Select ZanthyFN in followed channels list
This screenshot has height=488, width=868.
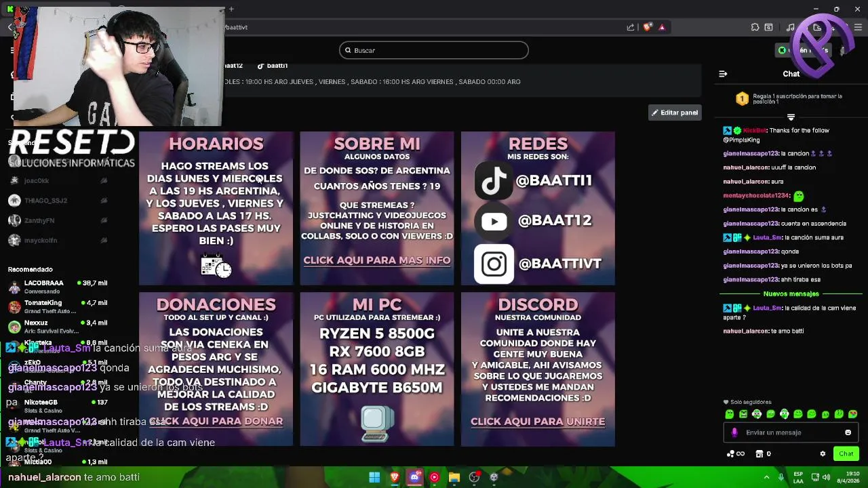click(58, 220)
